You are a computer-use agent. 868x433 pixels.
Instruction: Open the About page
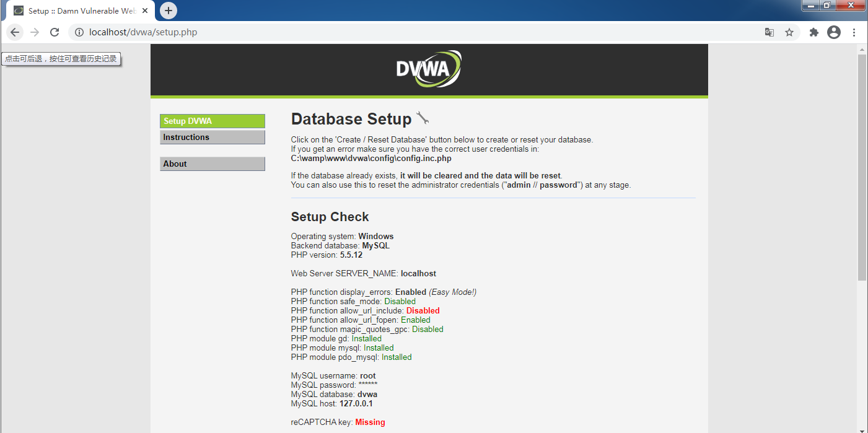(x=213, y=163)
